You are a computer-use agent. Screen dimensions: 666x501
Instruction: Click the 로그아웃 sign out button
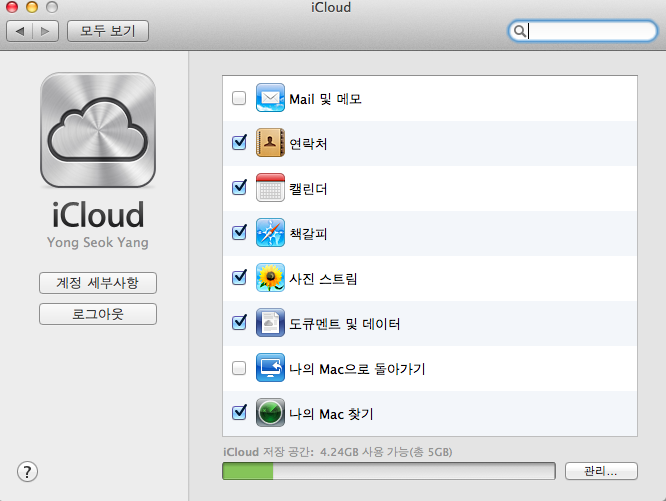click(98, 314)
